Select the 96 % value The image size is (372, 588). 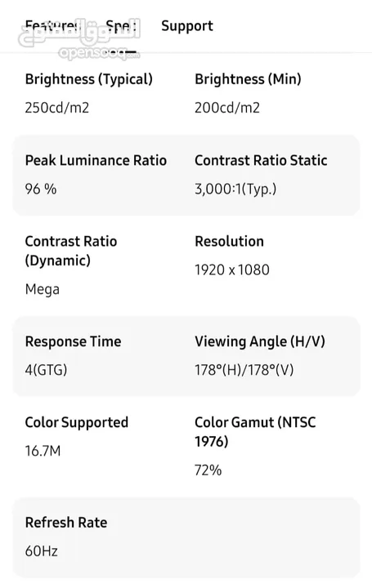click(41, 189)
